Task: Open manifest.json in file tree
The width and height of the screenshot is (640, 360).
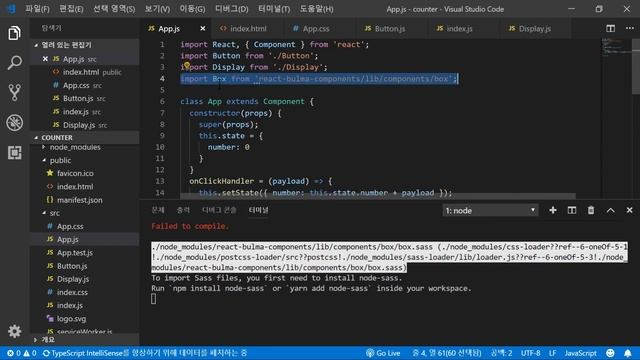Action: [80, 200]
